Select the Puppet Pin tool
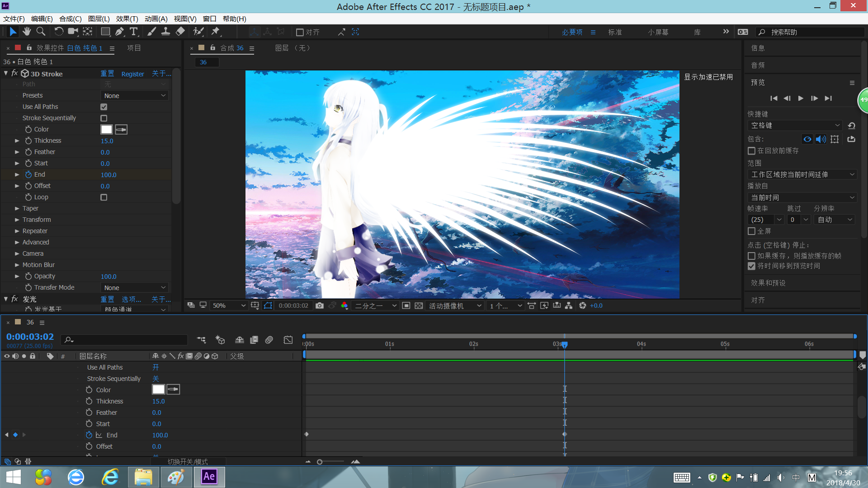The height and width of the screenshot is (488, 868). click(x=215, y=32)
